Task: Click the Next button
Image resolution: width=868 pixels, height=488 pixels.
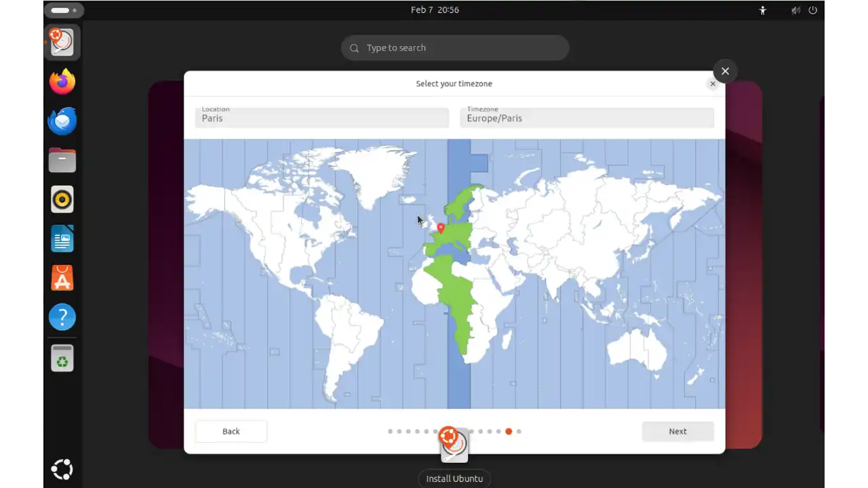Action: 677,431
